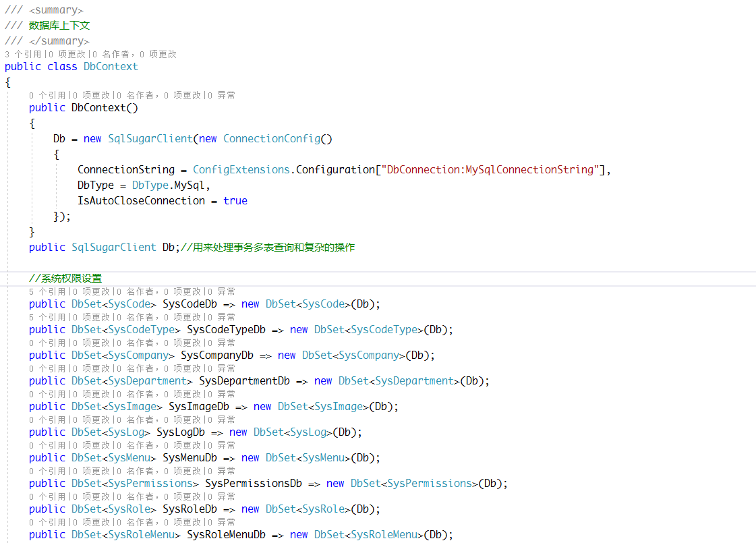Click the SysCompanyDb property name
This screenshot has width=756, height=545.
(217, 355)
